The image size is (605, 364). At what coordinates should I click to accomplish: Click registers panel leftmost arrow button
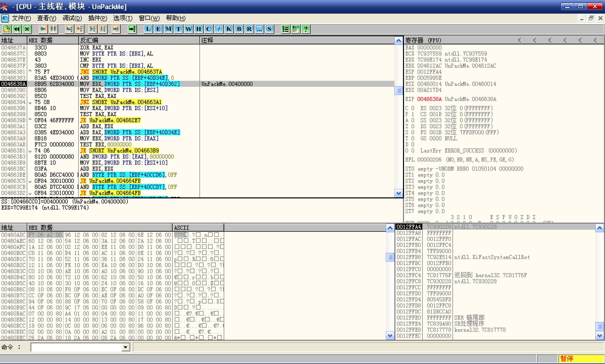pos(519,40)
